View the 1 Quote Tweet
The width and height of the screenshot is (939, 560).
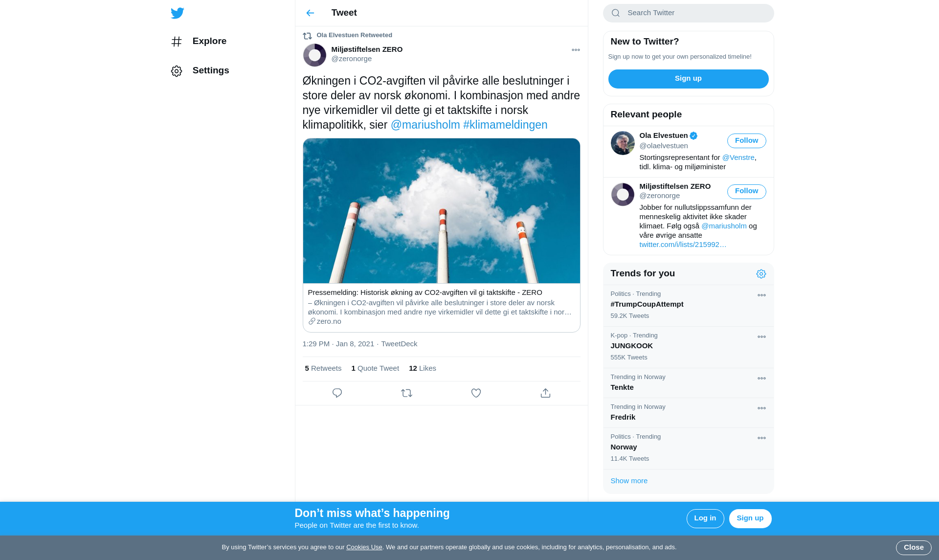coord(375,369)
